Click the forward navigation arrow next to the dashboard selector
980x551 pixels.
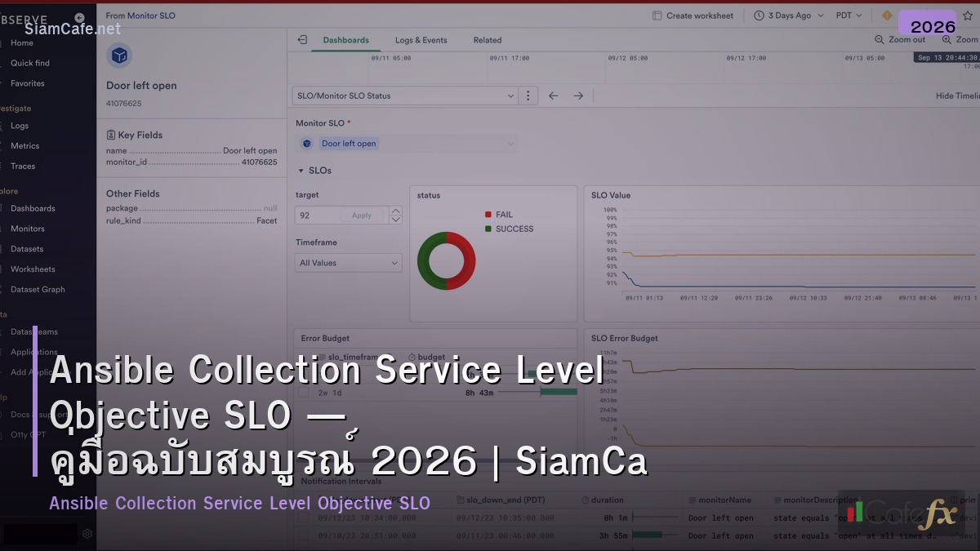click(578, 95)
